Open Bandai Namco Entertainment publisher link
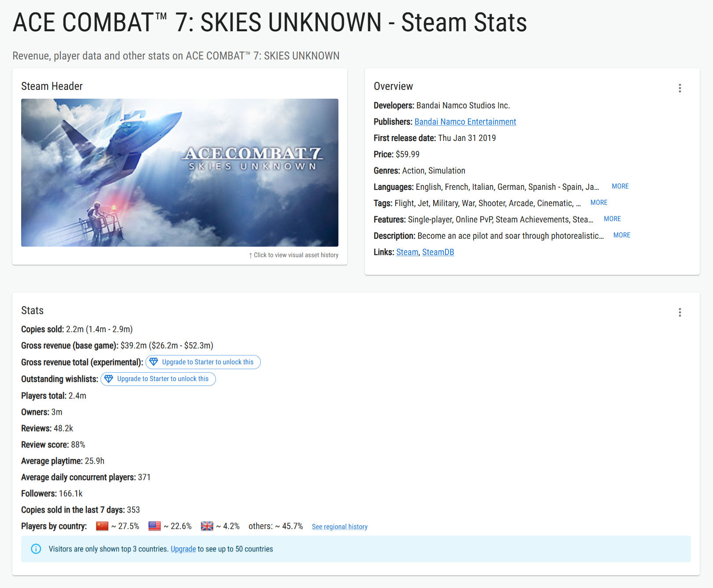 coord(465,122)
